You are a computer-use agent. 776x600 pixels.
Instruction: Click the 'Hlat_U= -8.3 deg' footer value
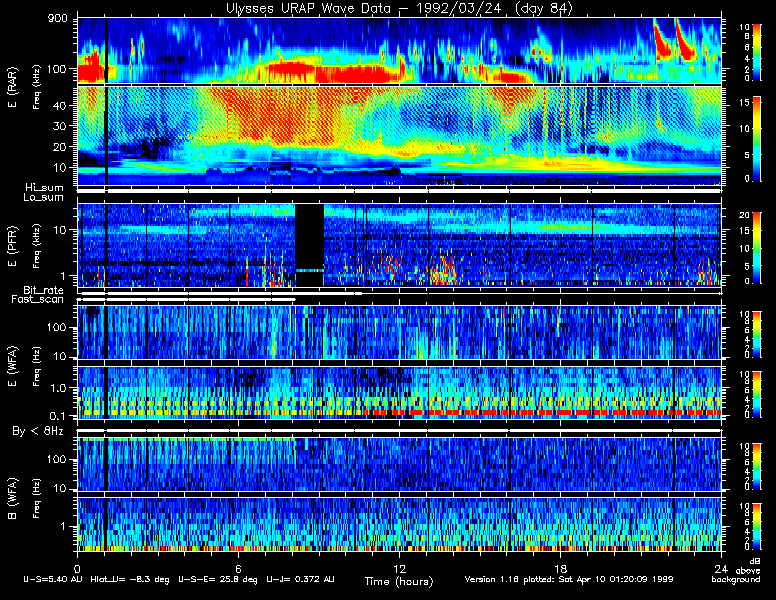[130, 579]
